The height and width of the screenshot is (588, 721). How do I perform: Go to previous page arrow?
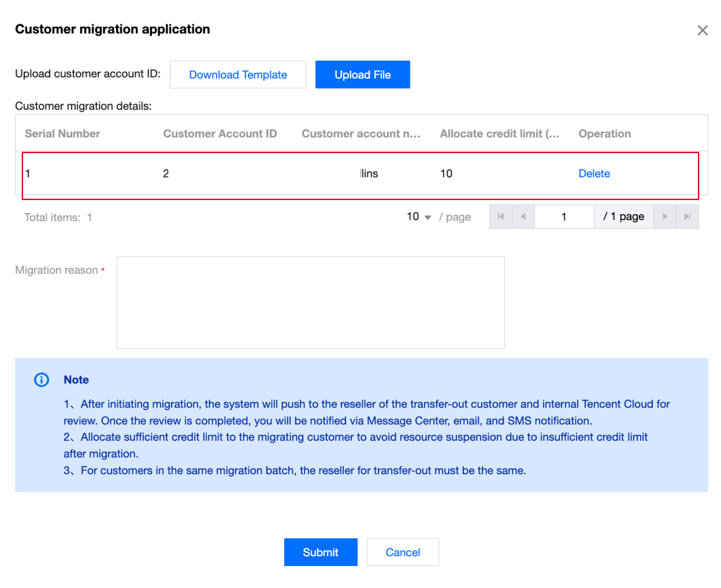[x=523, y=216]
